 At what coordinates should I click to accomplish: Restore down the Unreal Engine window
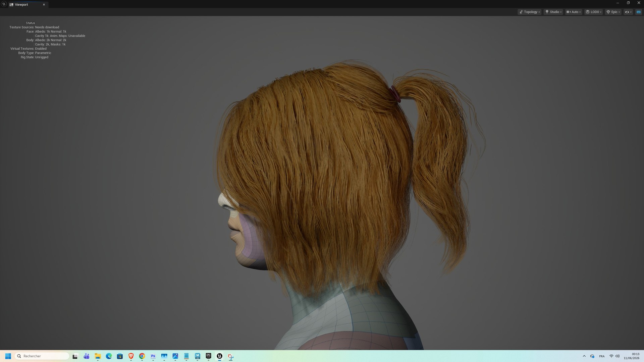click(628, 3)
